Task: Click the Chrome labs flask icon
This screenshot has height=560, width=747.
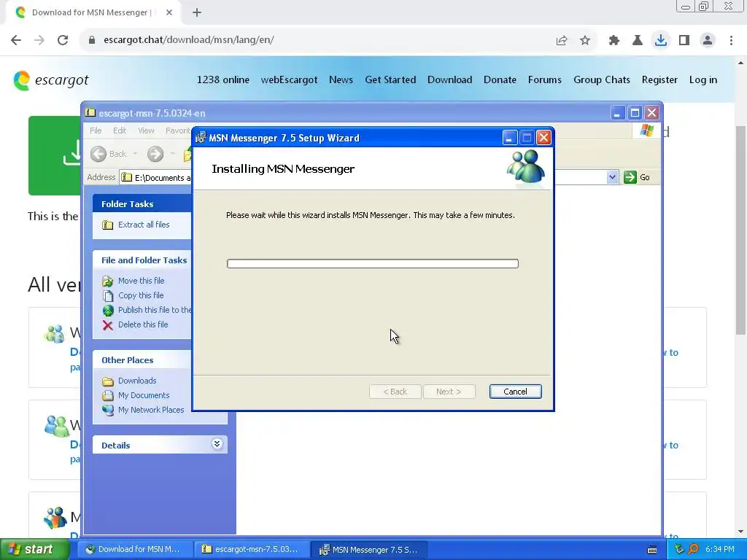Action: [638, 41]
